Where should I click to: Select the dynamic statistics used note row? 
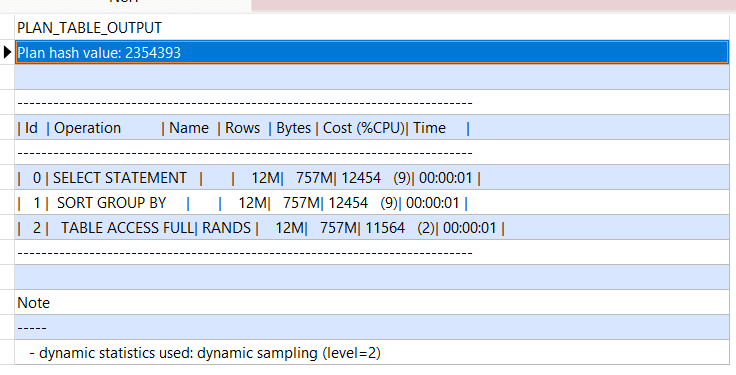pyautogui.click(x=372, y=352)
